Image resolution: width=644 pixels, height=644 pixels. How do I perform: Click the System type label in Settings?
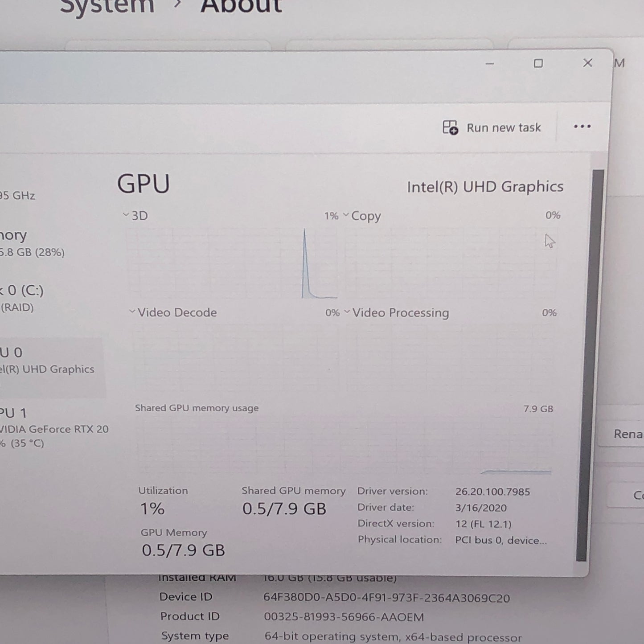click(195, 636)
